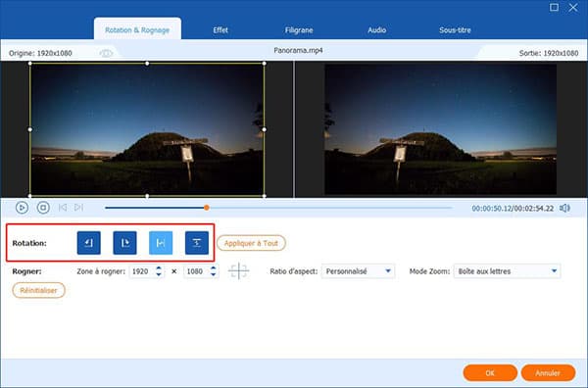Click the bottom-right crop handle
The height and width of the screenshot is (388, 588).
pyautogui.click(x=264, y=196)
